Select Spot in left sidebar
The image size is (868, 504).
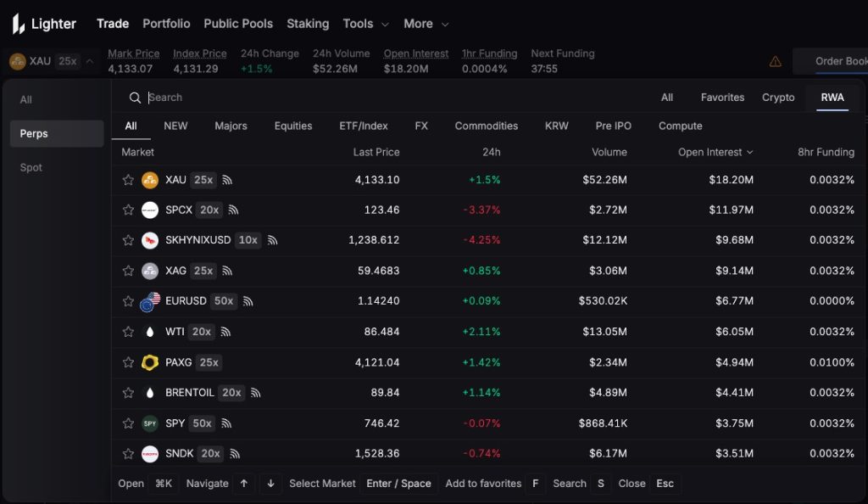click(31, 167)
